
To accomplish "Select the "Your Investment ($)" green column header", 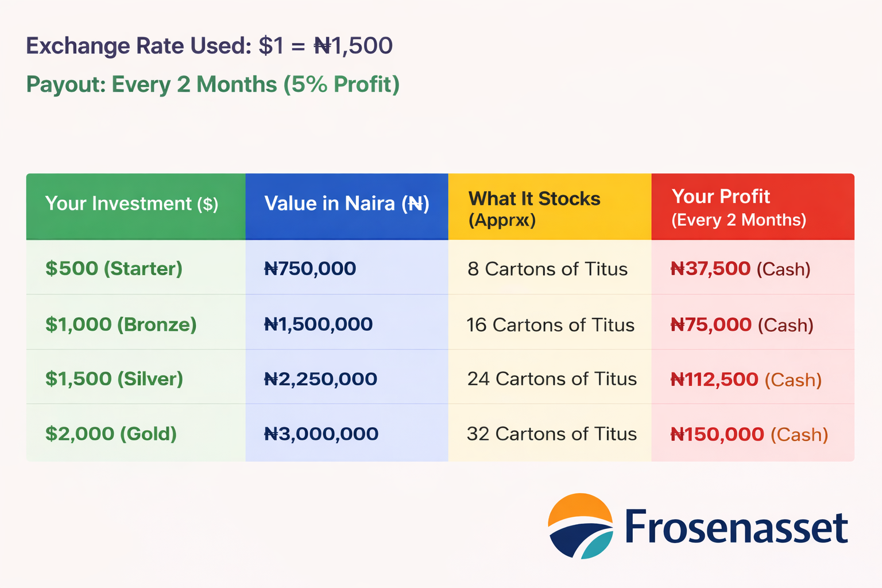I will [131, 204].
